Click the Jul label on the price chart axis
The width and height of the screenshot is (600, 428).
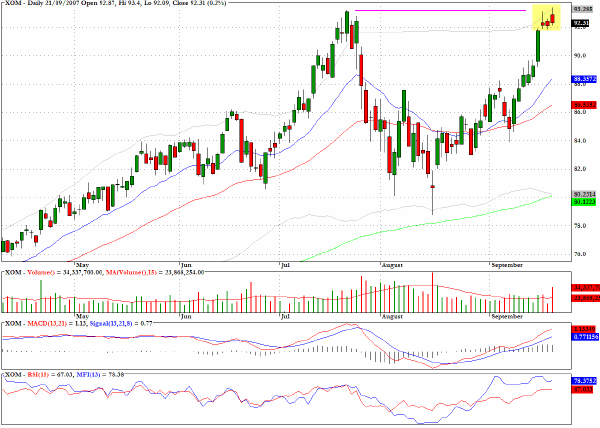coord(285,265)
